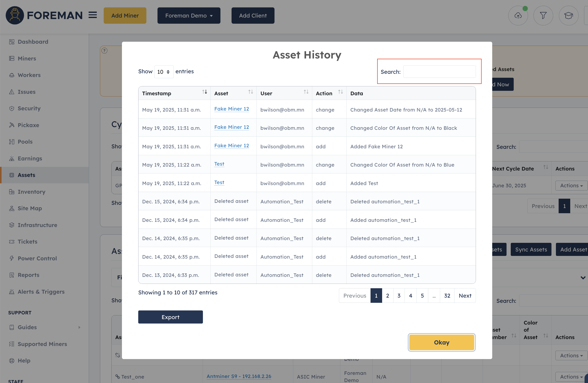
Task: Click the cloud upload icon in top right
Action: click(518, 15)
